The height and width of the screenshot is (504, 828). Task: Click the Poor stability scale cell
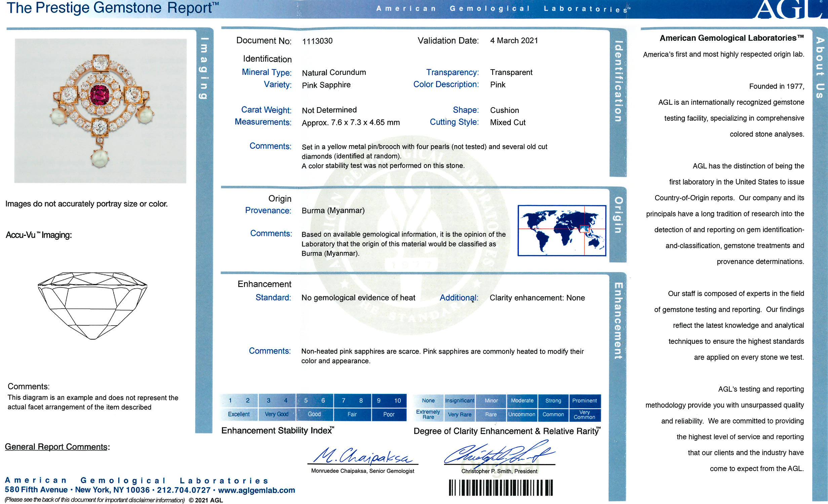[389, 414]
